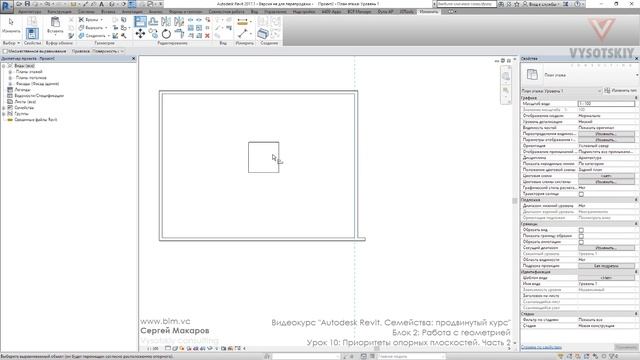Click the Шаблон вида <Нет> button
This screenshot has height=360, width=640.
click(606, 278)
